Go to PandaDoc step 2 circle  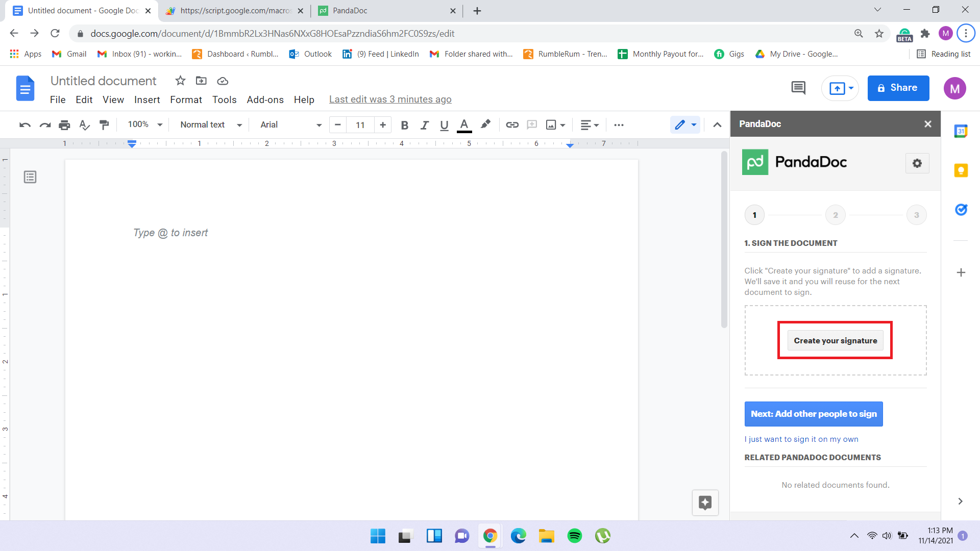coord(836,215)
